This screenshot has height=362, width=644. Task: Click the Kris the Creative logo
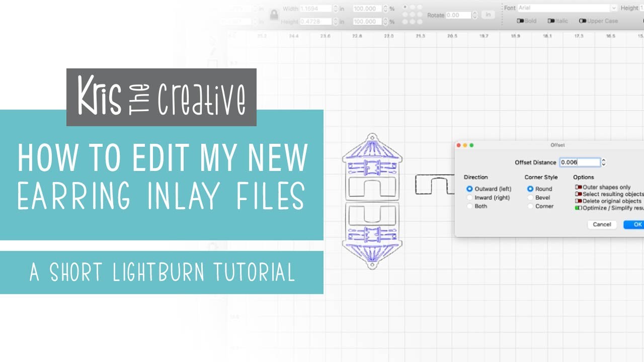click(x=162, y=97)
